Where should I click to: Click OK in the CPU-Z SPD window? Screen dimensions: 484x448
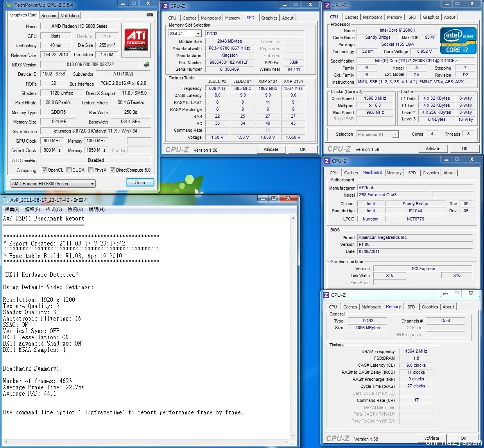coord(303,149)
